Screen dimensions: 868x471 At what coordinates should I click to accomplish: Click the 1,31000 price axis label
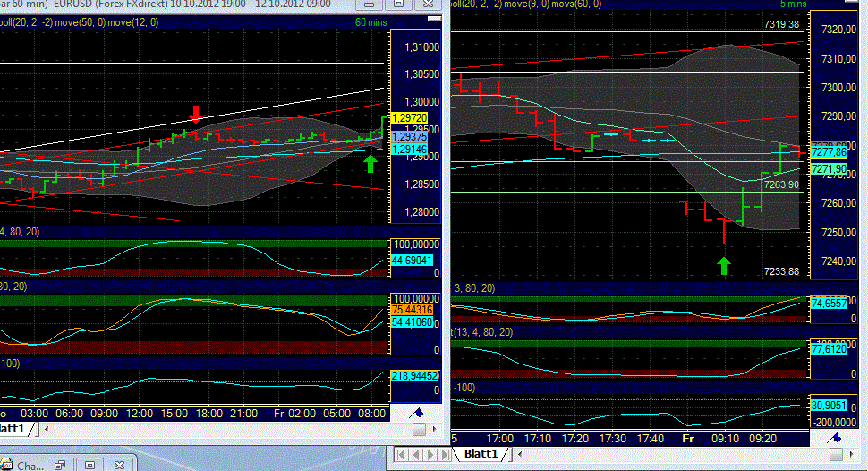pos(421,47)
